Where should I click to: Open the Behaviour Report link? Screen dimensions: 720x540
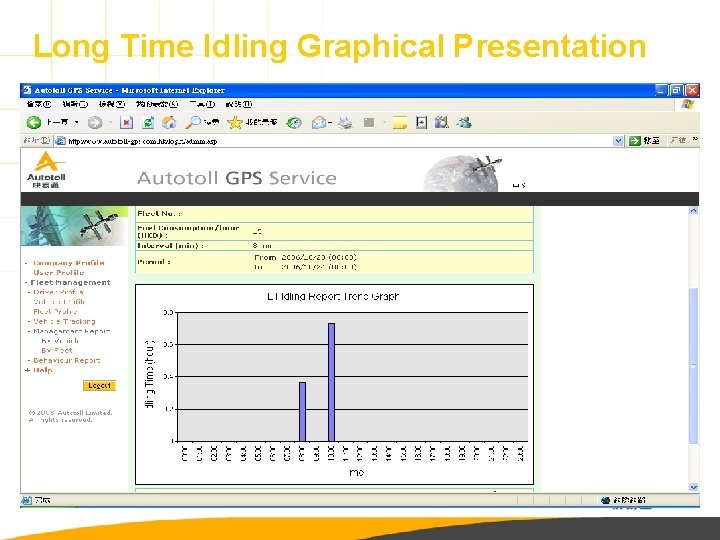point(67,360)
